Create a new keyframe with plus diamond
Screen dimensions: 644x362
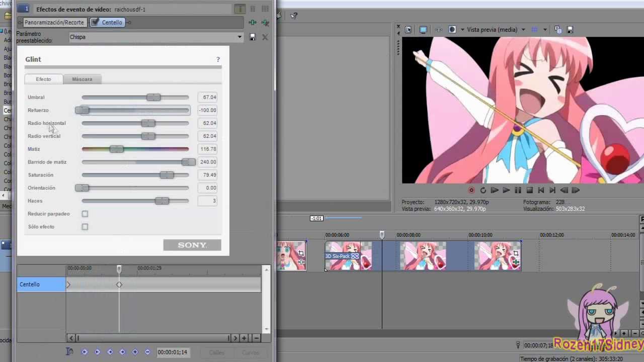pos(135,352)
